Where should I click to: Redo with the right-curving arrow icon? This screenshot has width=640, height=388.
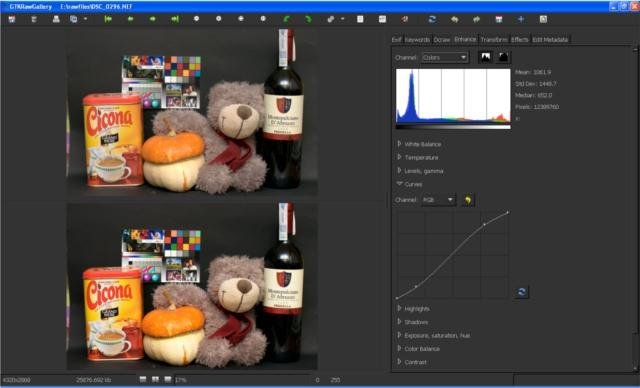click(476, 19)
